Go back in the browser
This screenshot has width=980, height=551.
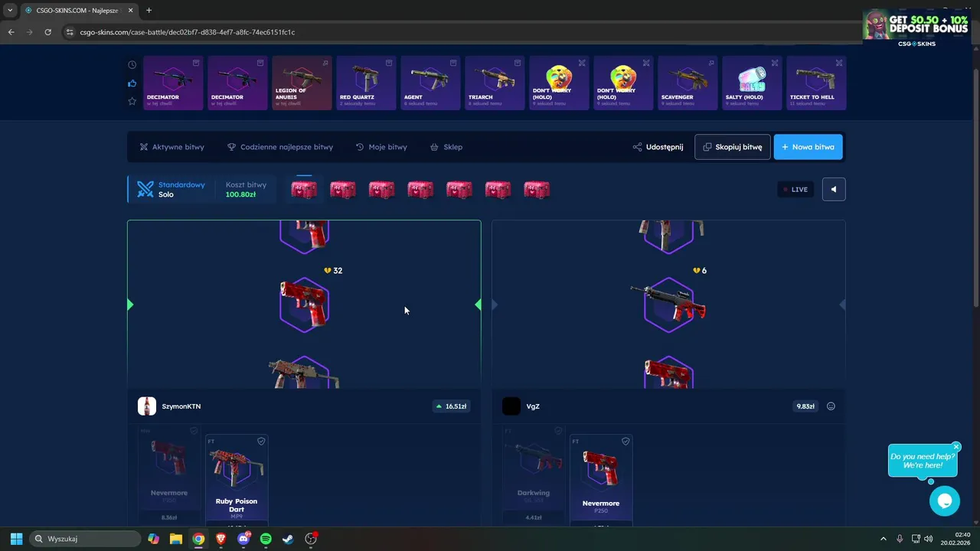click(11, 32)
